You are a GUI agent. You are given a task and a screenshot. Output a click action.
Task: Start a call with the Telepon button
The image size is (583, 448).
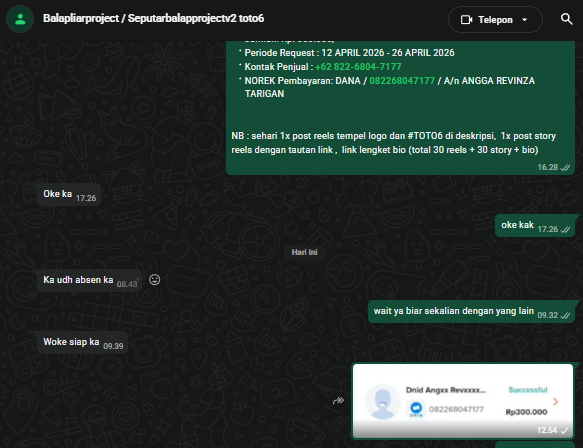tap(495, 20)
